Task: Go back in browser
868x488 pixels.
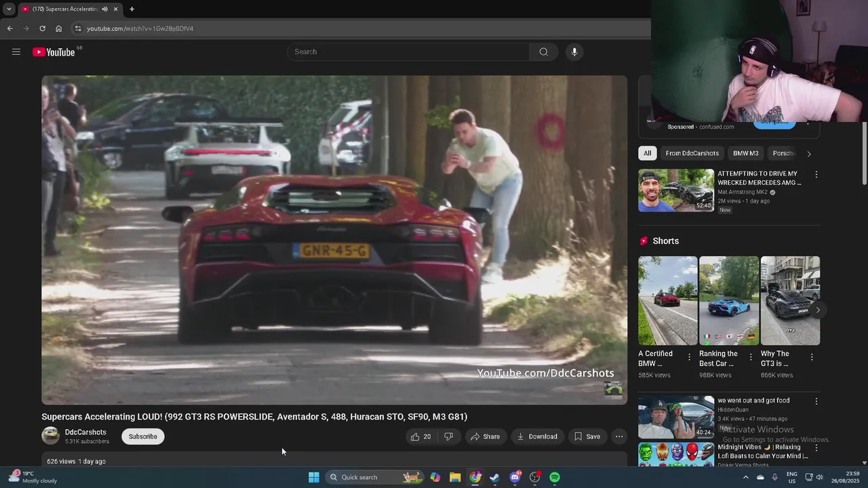Action: pos(9,28)
